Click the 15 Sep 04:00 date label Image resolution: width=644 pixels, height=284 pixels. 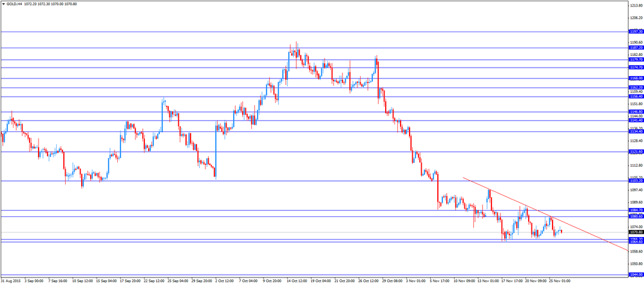pyautogui.click(x=107, y=281)
